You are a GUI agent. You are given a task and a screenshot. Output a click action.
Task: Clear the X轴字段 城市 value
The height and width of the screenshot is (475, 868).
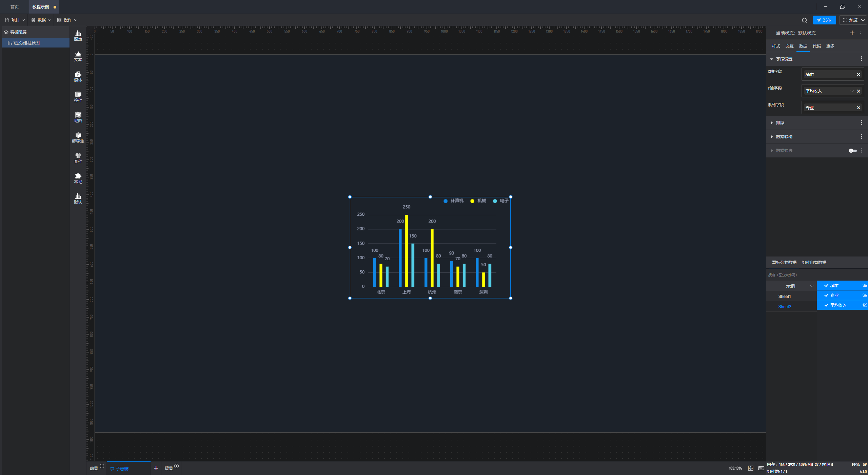(x=859, y=75)
